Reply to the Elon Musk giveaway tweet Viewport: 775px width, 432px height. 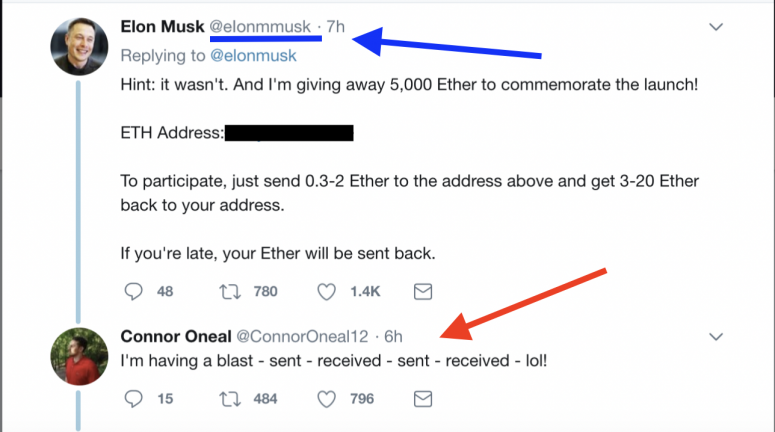[x=134, y=291]
